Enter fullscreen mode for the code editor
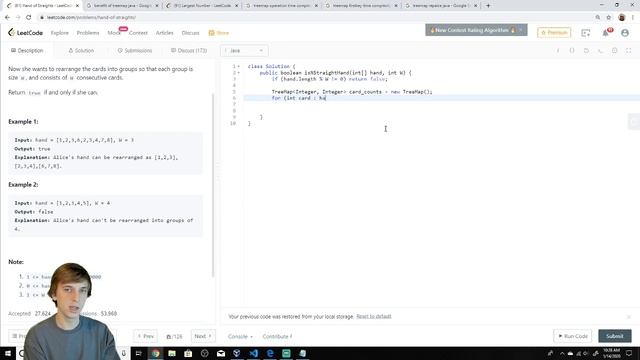 click(629, 51)
